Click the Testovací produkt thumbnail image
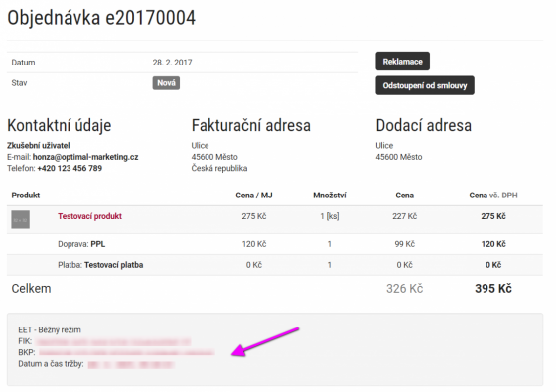The image size is (556, 392). tap(20, 219)
